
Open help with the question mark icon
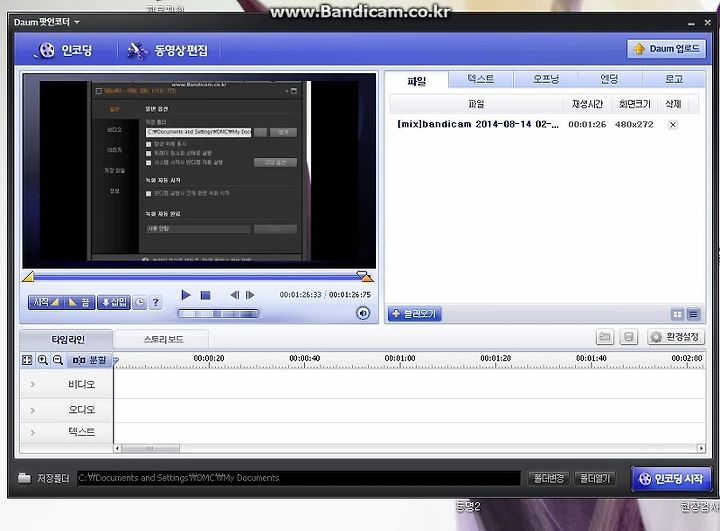pyautogui.click(x=156, y=302)
